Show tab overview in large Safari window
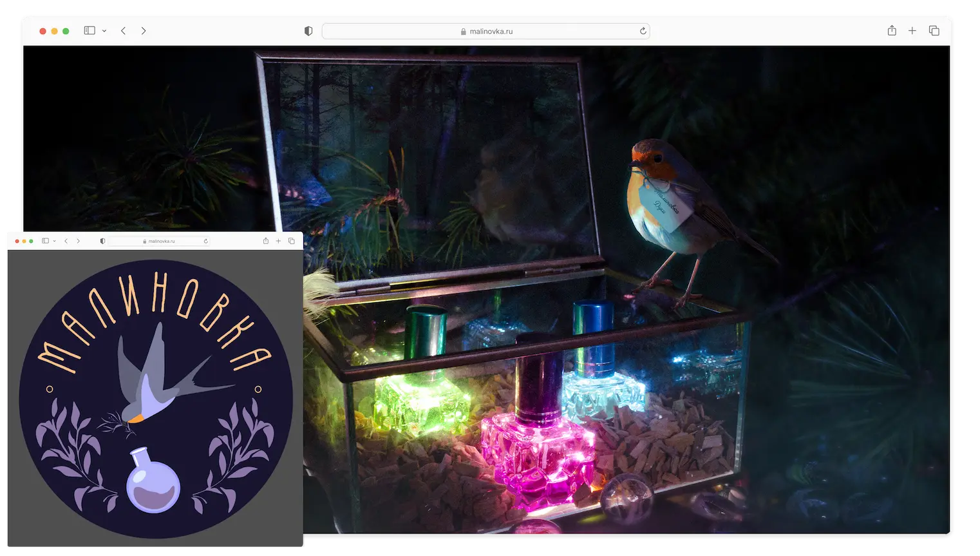This screenshot has height=556, width=980. [x=934, y=31]
